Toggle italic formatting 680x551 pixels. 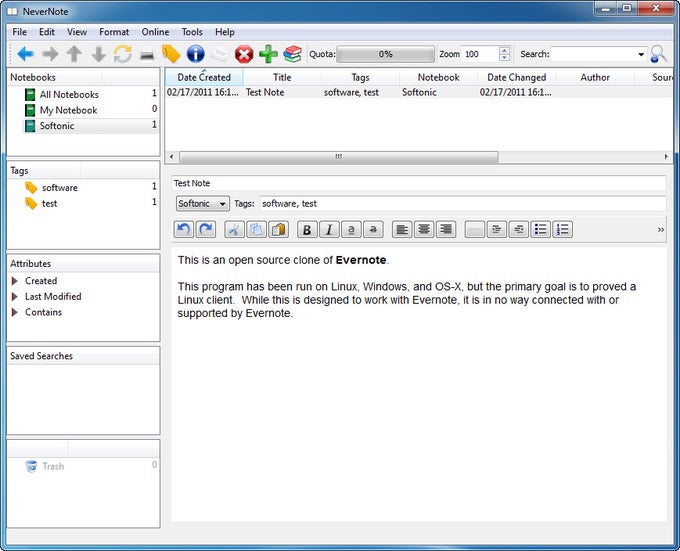(x=329, y=229)
